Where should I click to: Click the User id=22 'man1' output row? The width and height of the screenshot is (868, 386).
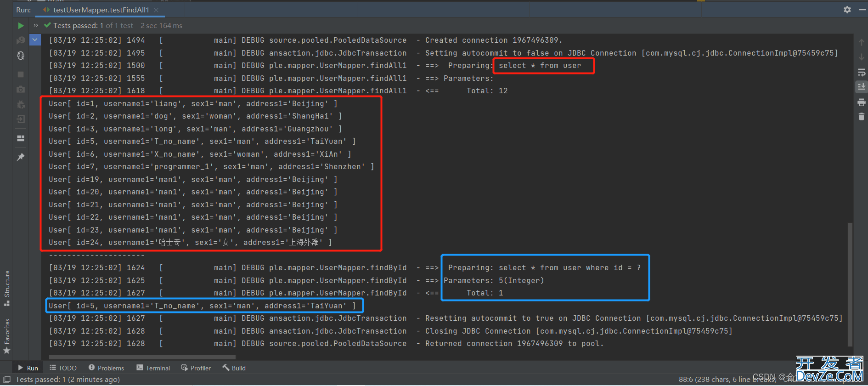[x=193, y=217]
